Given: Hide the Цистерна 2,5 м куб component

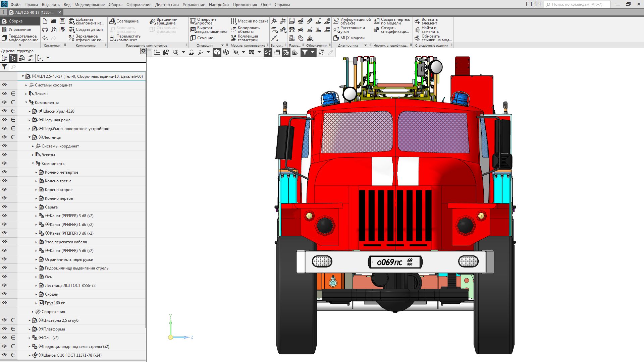Looking at the screenshot, I should [x=4, y=320].
